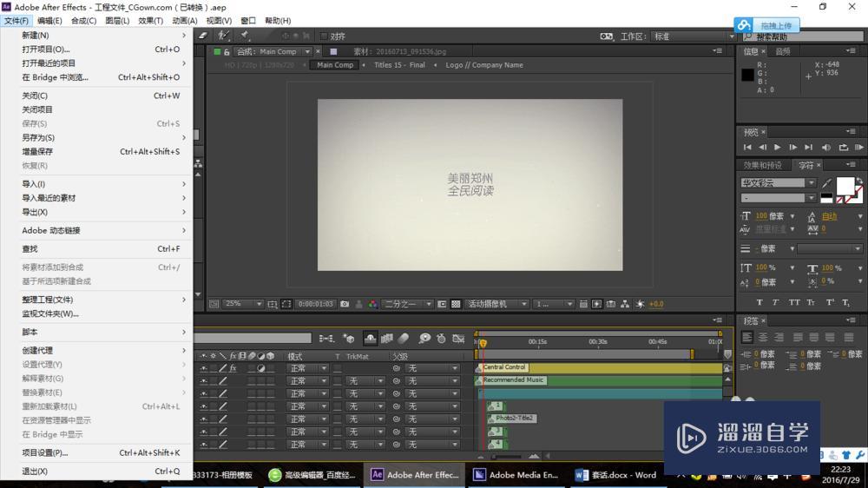Screen dimensions: 868x488
Task: Open the 华文彩云 font family dropdown
Action: pos(778,183)
